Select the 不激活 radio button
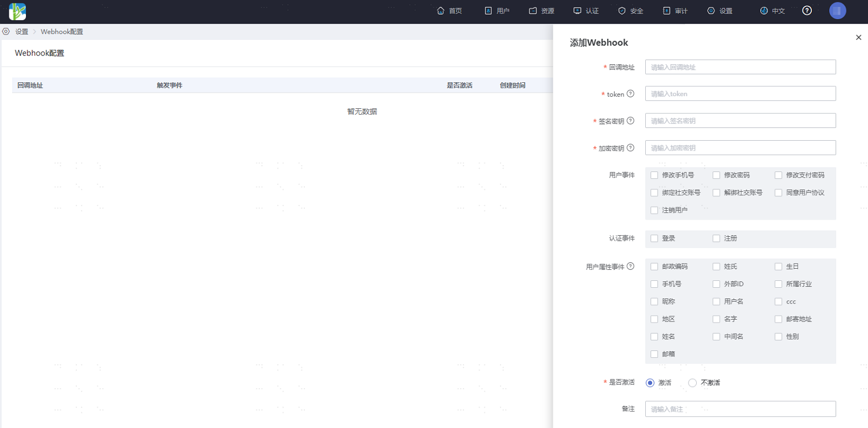 pos(693,383)
